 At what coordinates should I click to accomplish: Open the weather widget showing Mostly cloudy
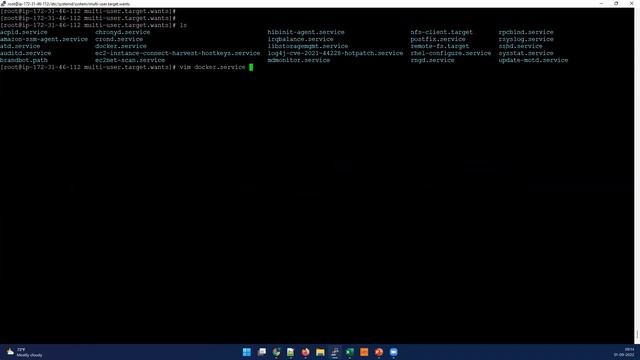point(24,352)
